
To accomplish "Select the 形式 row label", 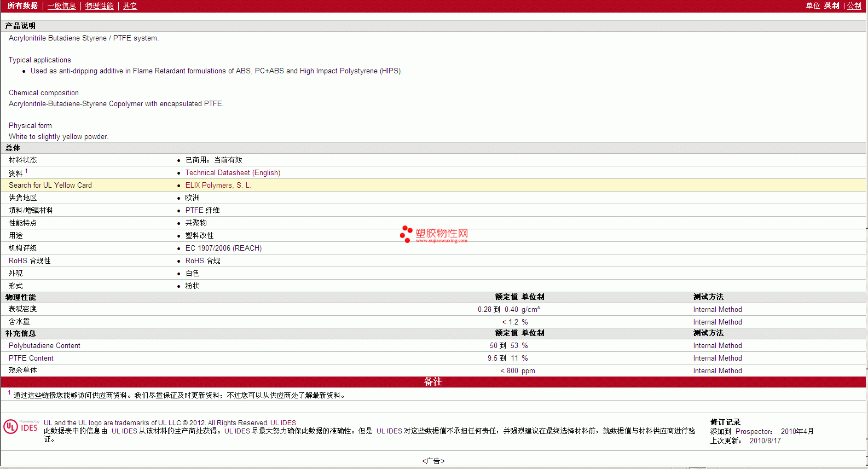I will pos(15,286).
